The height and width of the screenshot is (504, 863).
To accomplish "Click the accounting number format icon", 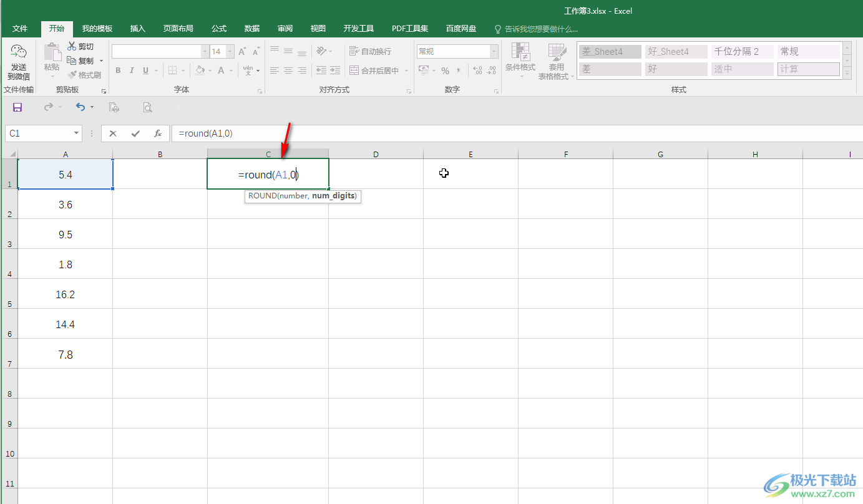I will coord(424,71).
